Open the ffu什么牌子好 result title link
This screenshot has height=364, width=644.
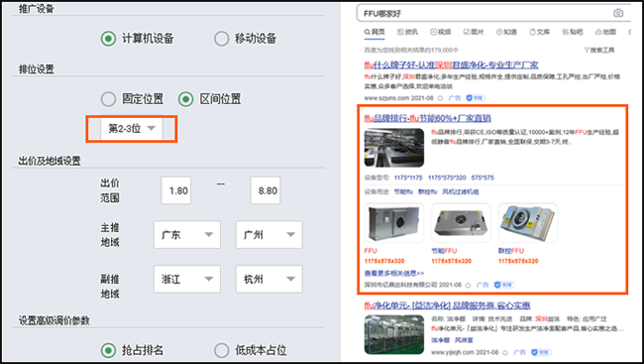(451, 65)
